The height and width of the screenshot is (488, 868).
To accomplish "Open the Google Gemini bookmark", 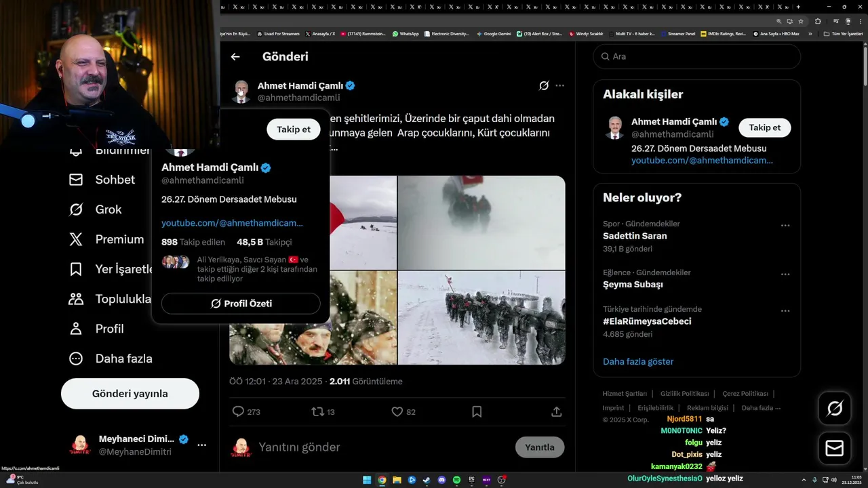I will [494, 34].
